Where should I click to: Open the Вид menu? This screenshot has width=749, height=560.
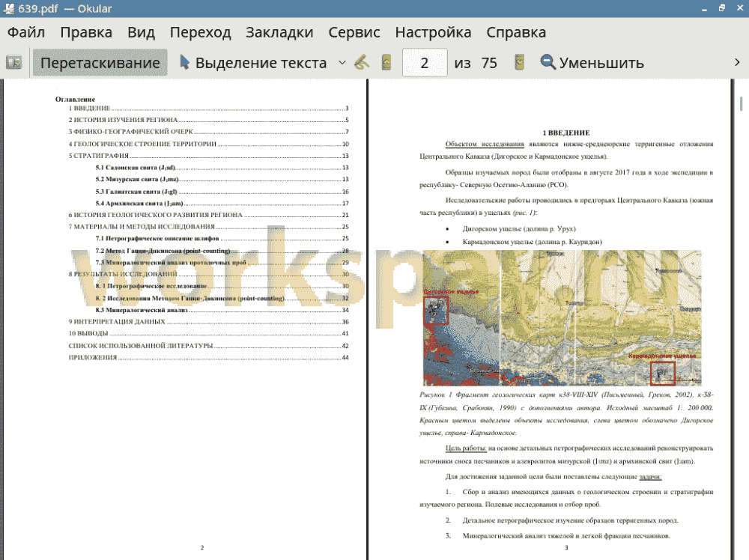tap(141, 32)
